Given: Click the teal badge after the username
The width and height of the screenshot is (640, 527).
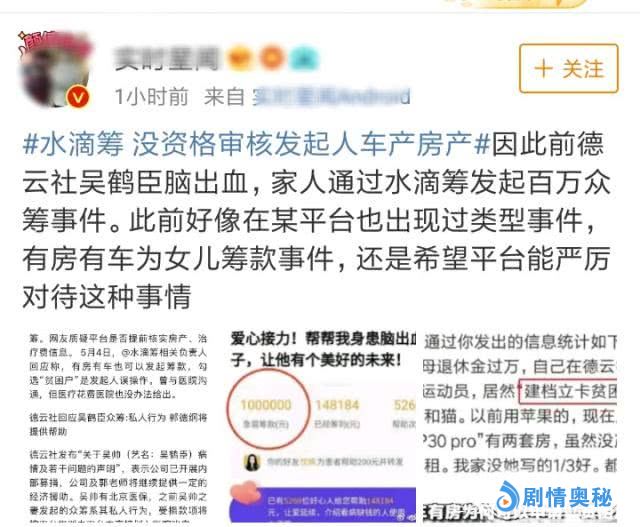Looking at the screenshot, I should tap(304, 60).
